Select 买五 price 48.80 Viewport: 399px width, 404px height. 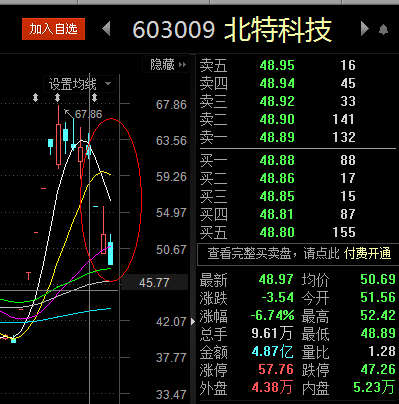point(277,232)
